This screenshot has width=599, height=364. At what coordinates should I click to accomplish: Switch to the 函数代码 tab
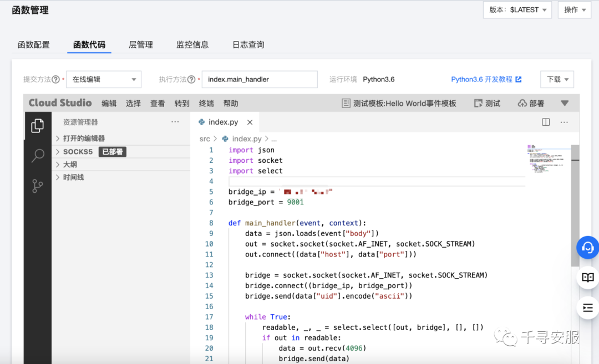(x=89, y=45)
